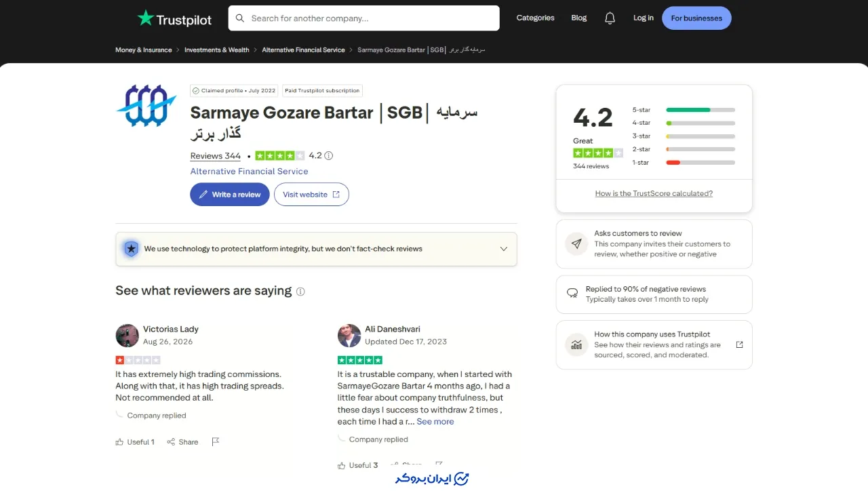Viewport: 868px width, 495px height.
Task: Filter reviews by 3-star row
Action: pos(684,136)
